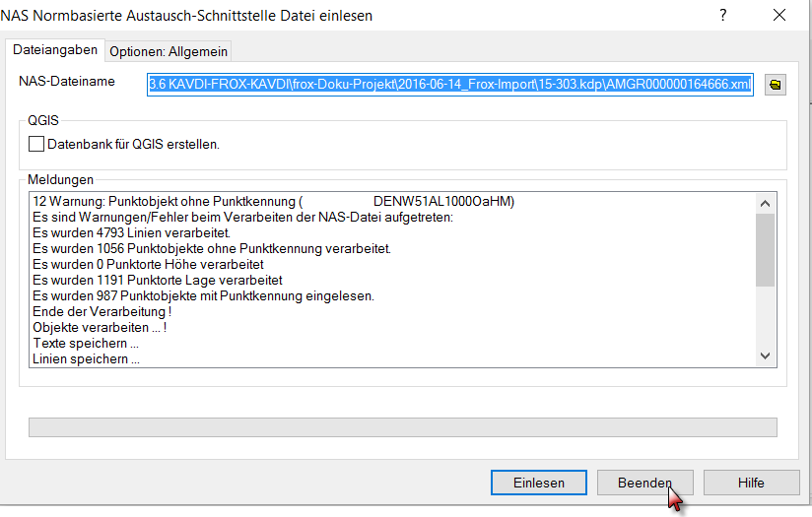
Task: Select the Texte speichern message line
Action: 86,344
